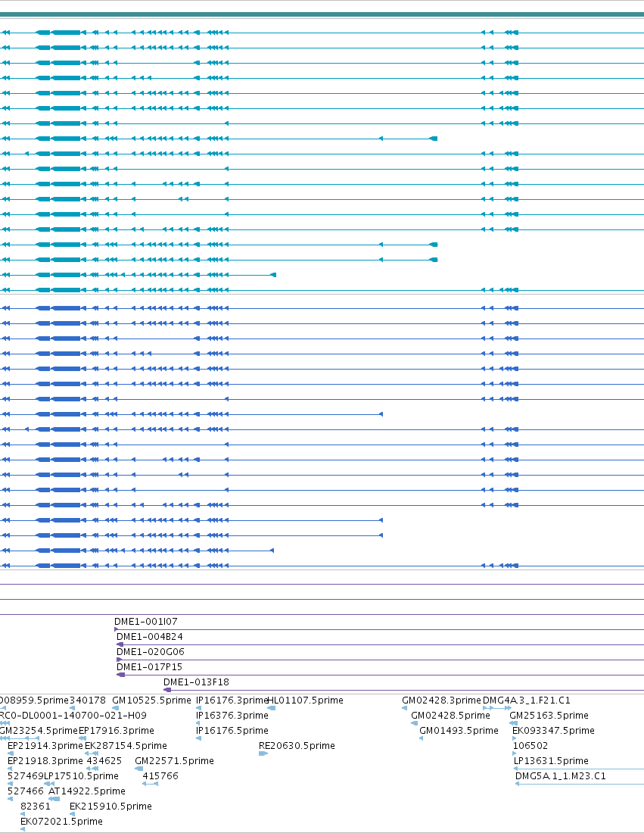Open the IP16376.3prime EST label
Viewport: 644px width, 833px height.
pos(232,716)
